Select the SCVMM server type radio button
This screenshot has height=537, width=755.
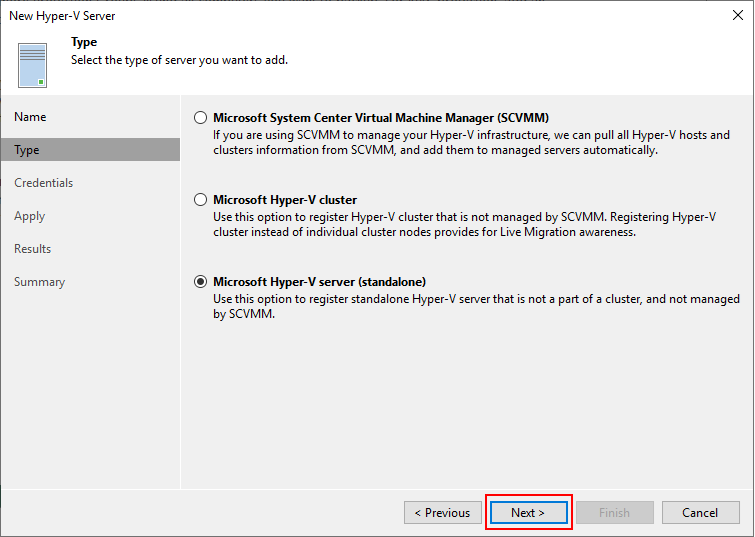tap(200, 118)
